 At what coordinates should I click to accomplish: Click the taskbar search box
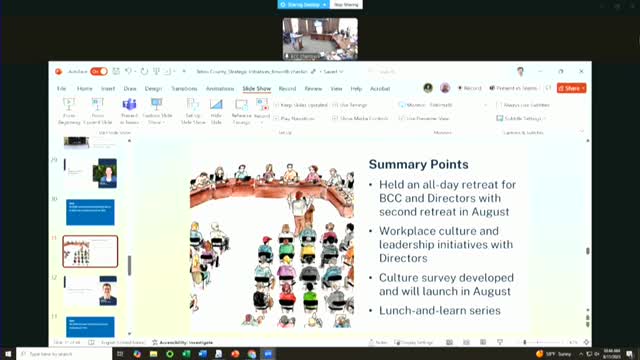(x=64, y=354)
